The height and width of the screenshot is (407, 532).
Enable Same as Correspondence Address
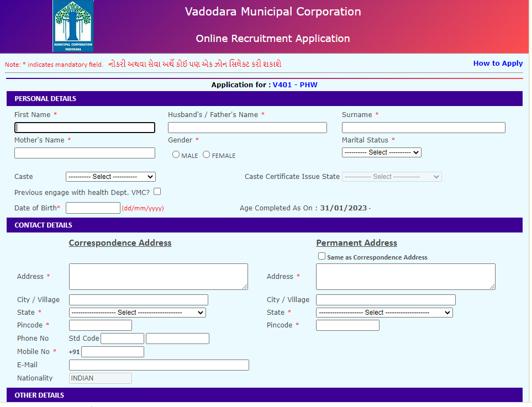pyautogui.click(x=322, y=256)
